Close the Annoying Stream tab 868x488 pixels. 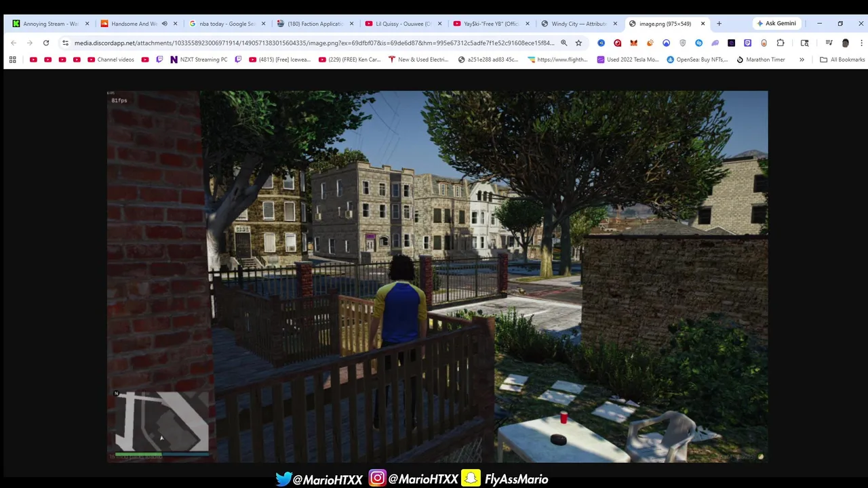click(87, 24)
